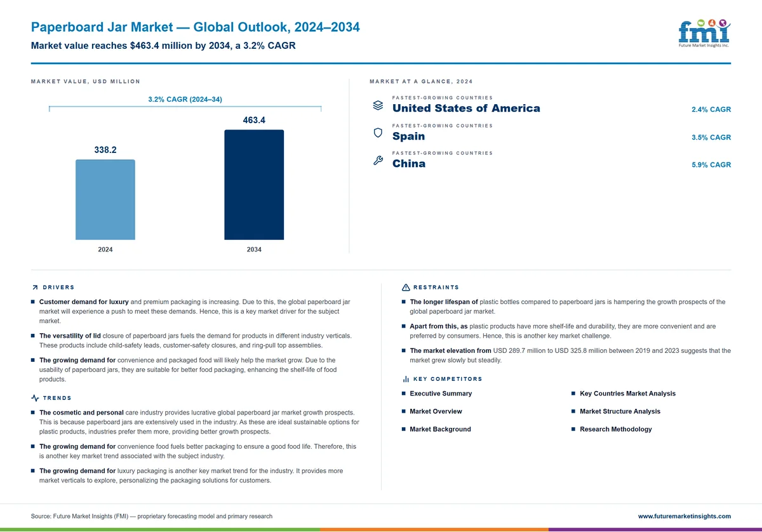Select the 2024 light blue bar
This screenshot has width=762, height=532.
(105, 199)
